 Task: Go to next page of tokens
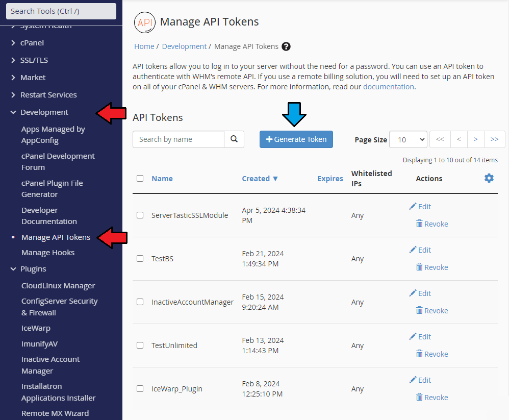(475, 139)
